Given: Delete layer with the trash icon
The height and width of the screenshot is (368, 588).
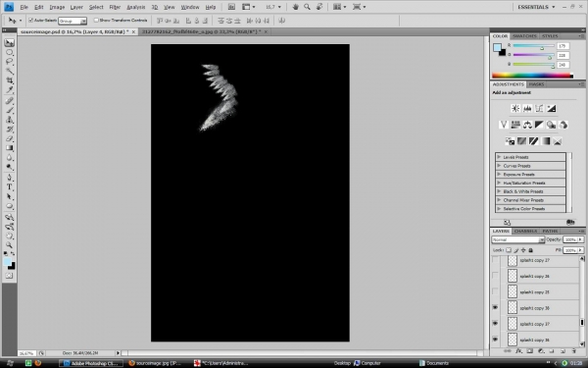Looking at the screenshot, I should tap(573, 351).
